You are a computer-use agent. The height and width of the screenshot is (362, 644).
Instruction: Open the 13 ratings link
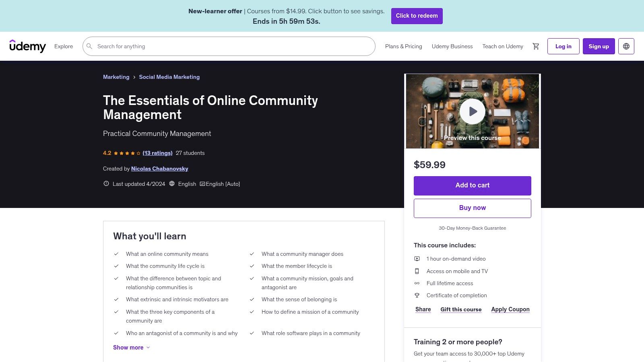(x=157, y=153)
